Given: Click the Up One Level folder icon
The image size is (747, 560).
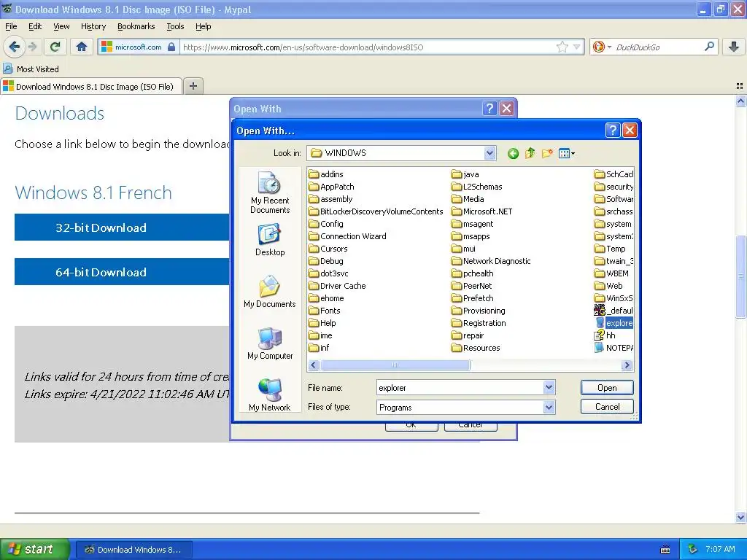Looking at the screenshot, I should [530, 153].
